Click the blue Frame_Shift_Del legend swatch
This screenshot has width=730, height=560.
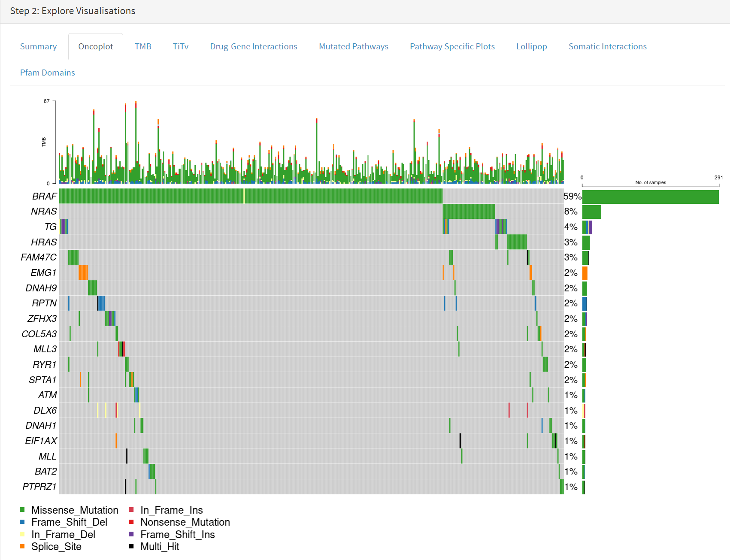click(x=22, y=522)
